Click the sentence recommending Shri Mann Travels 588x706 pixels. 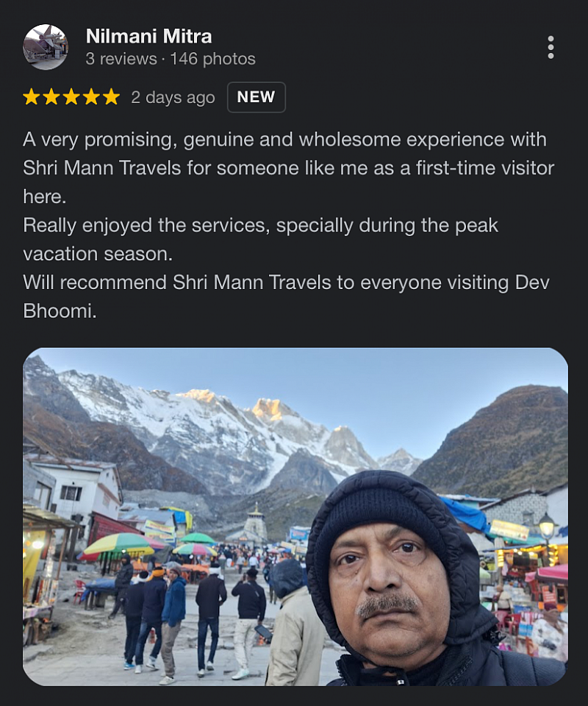pos(286,296)
